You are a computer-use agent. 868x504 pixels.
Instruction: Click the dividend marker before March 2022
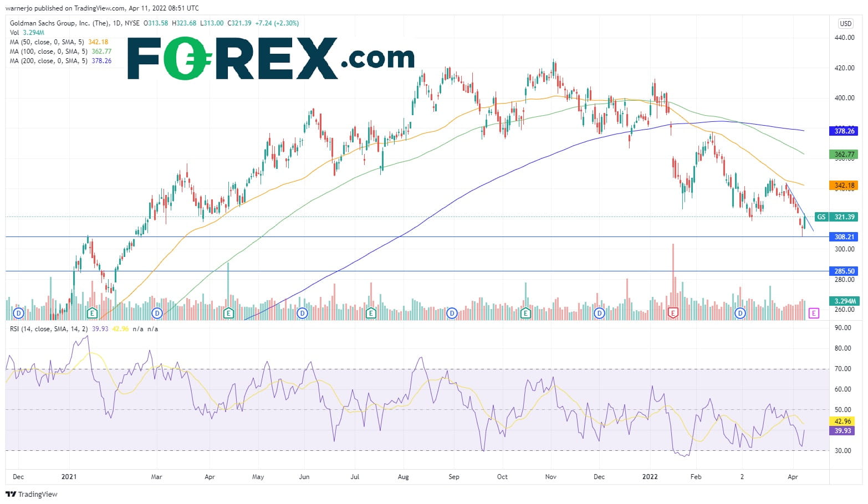click(x=740, y=313)
